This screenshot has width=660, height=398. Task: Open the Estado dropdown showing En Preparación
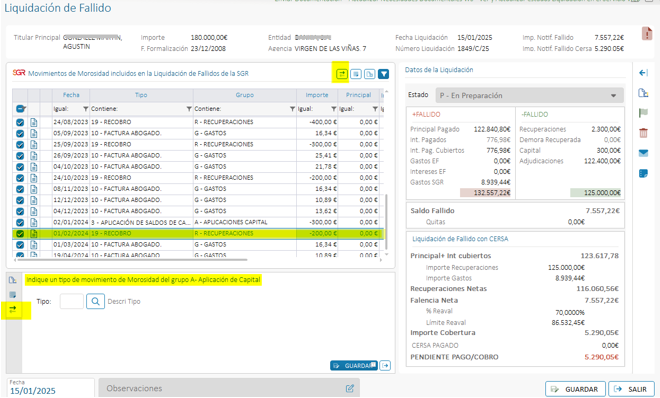point(530,96)
